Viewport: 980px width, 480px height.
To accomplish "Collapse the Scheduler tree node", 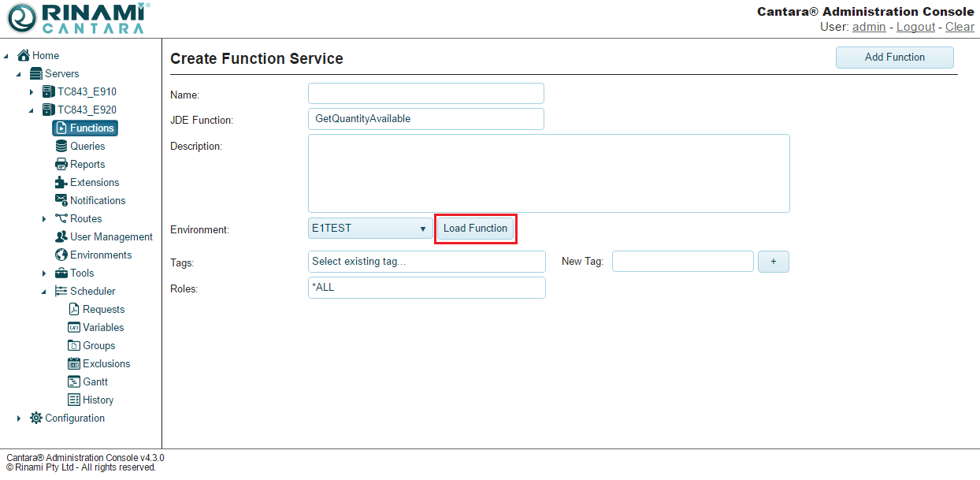I will pyautogui.click(x=44, y=292).
